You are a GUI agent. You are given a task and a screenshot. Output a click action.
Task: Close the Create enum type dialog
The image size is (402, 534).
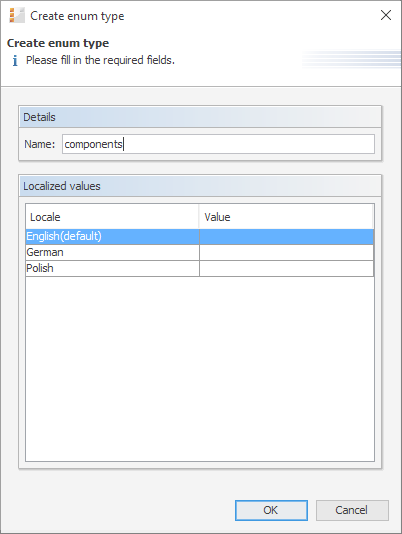point(386,15)
